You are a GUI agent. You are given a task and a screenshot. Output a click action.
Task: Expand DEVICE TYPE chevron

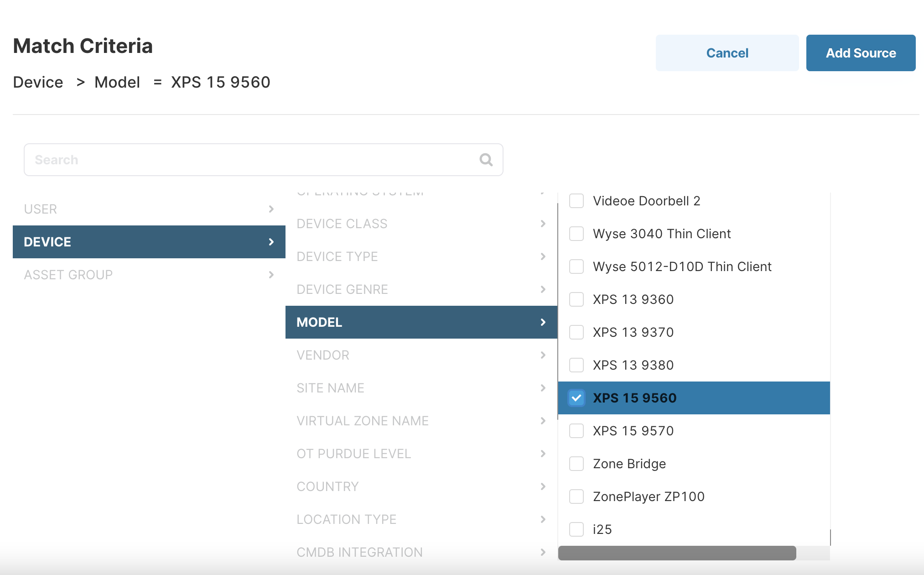point(543,256)
